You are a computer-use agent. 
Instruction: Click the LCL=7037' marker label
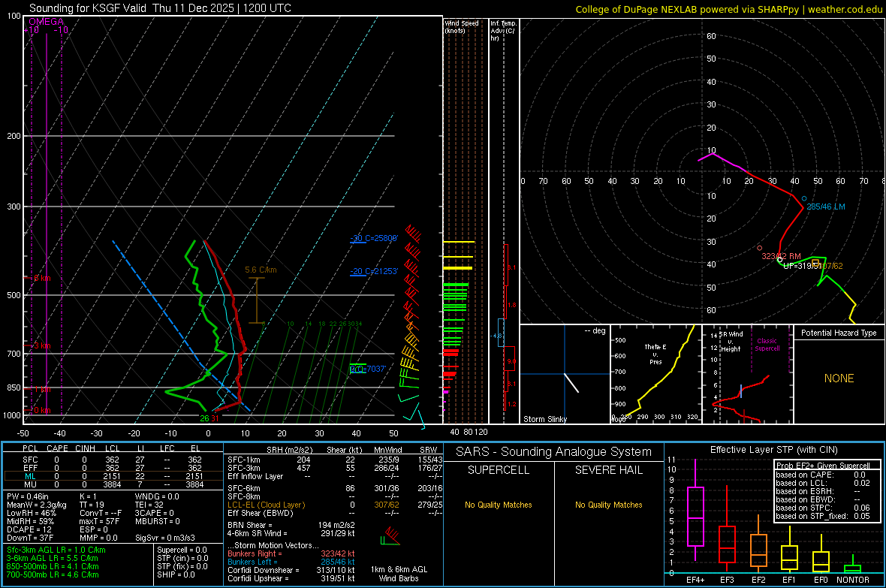pyautogui.click(x=368, y=369)
